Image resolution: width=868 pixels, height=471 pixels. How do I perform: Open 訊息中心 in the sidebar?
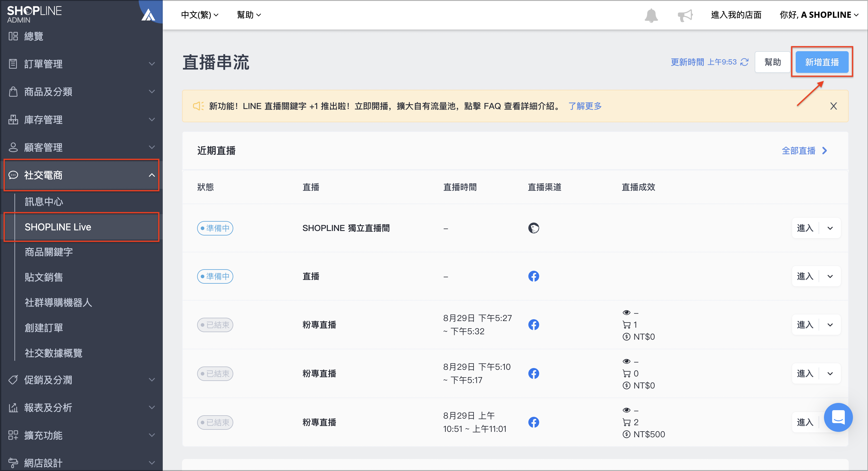tap(44, 202)
